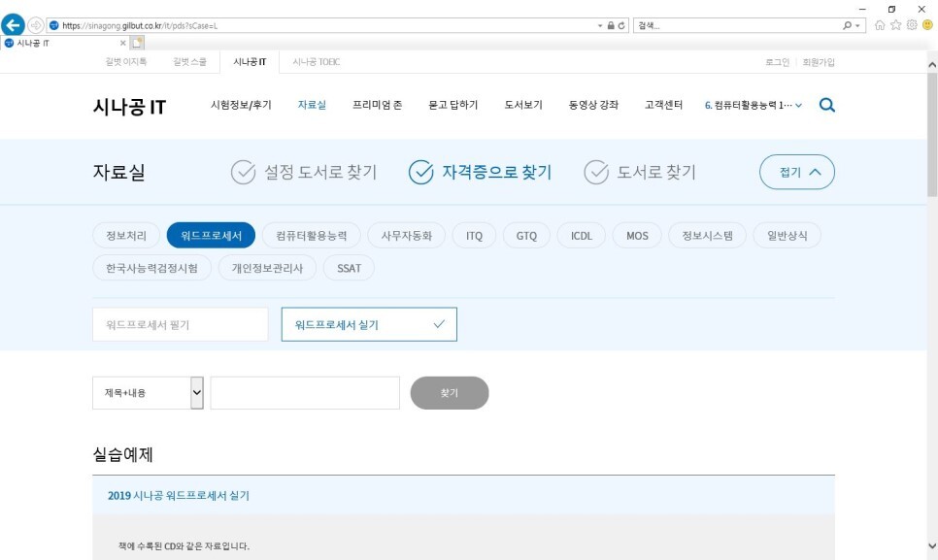Close the 시나공 IT browser tab
Image resolution: width=938 pixels, height=560 pixels.
122,43
